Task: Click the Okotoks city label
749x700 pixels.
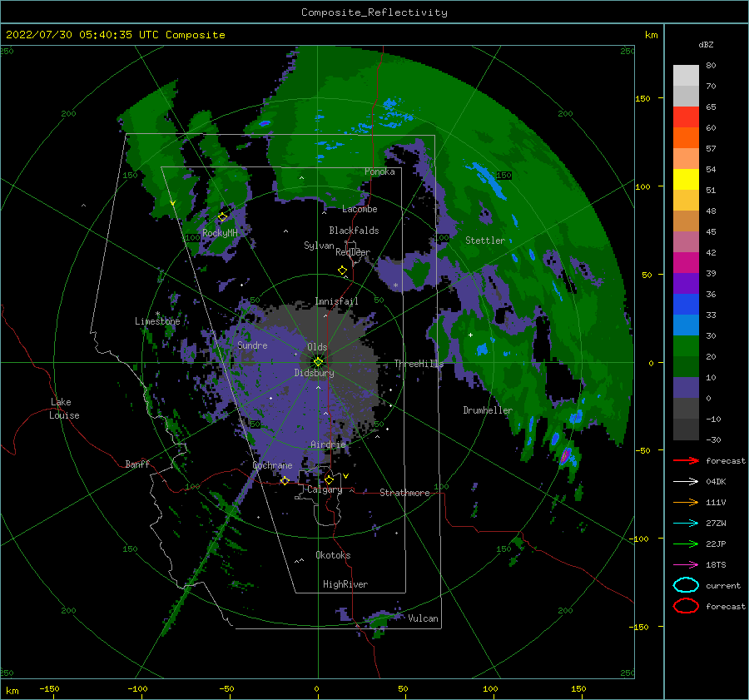Action: tap(333, 555)
